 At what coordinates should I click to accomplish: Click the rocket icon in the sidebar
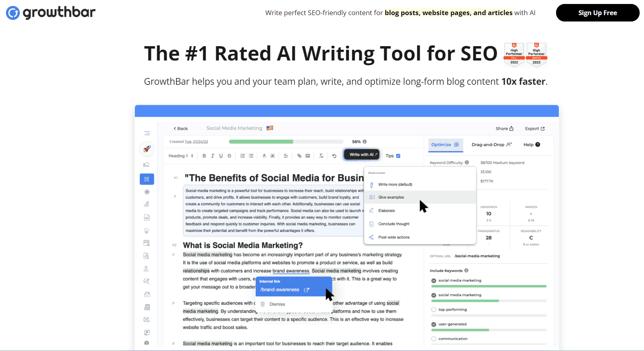pyautogui.click(x=147, y=149)
